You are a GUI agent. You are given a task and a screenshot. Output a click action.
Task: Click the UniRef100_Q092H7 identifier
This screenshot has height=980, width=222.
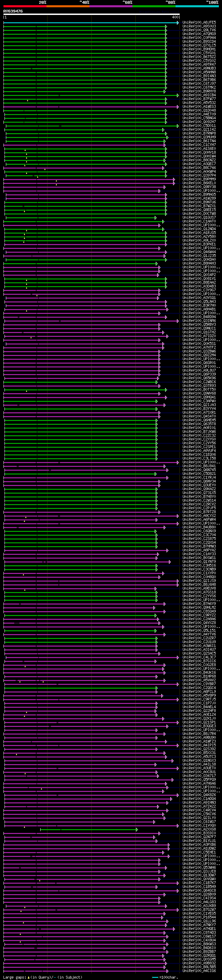click(x=199, y=122)
